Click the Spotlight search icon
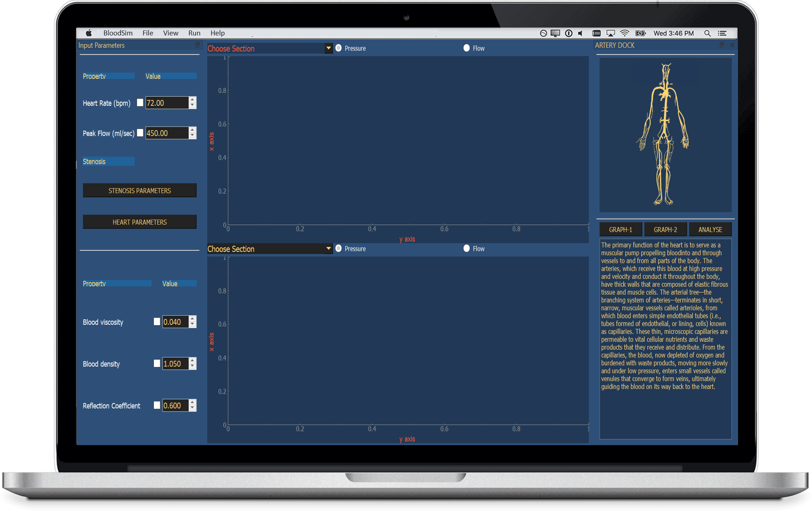This screenshot has height=511, width=812. click(x=707, y=33)
